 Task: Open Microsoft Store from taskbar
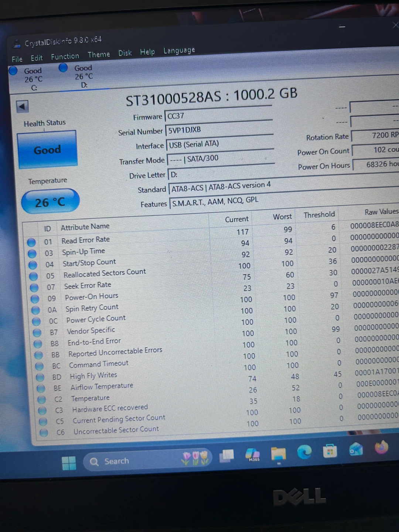pos(330,450)
